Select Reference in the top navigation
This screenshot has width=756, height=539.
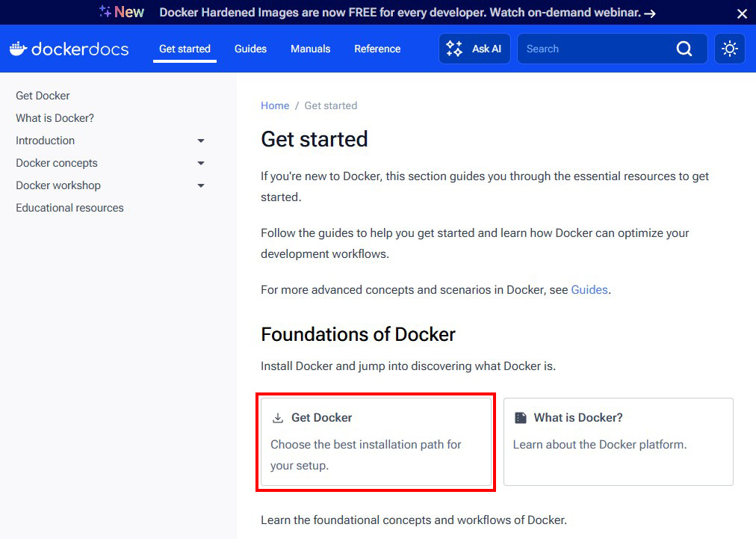tap(377, 49)
